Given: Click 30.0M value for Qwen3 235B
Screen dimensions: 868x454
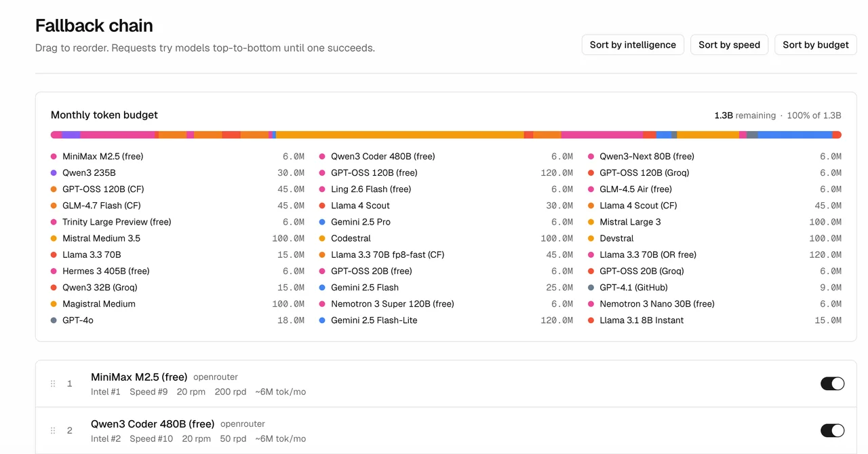Looking at the screenshot, I should [x=291, y=173].
